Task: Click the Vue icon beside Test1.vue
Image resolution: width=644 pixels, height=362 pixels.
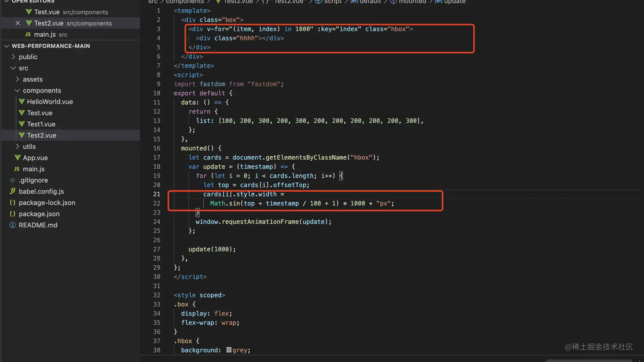Action: (x=22, y=124)
